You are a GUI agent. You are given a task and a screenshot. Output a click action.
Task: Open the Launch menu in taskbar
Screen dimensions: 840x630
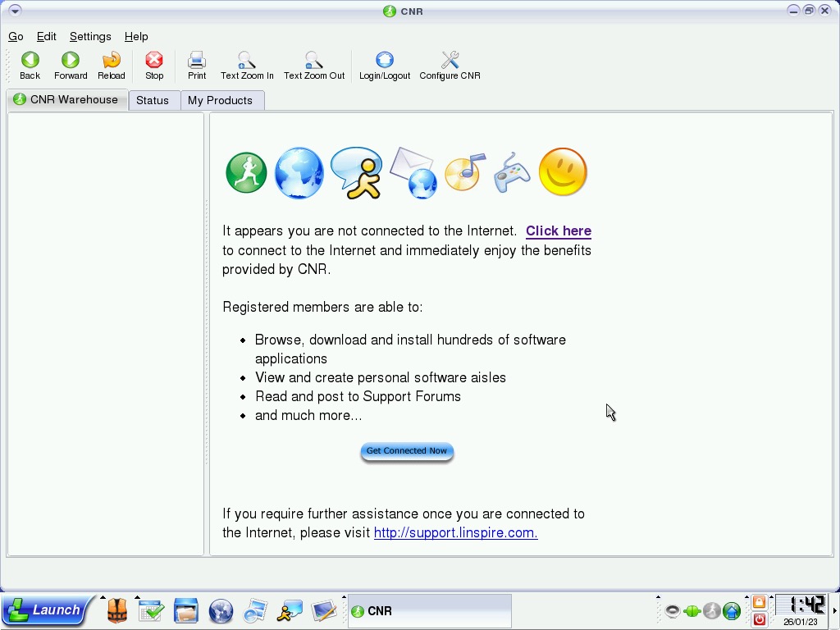click(46, 610)
